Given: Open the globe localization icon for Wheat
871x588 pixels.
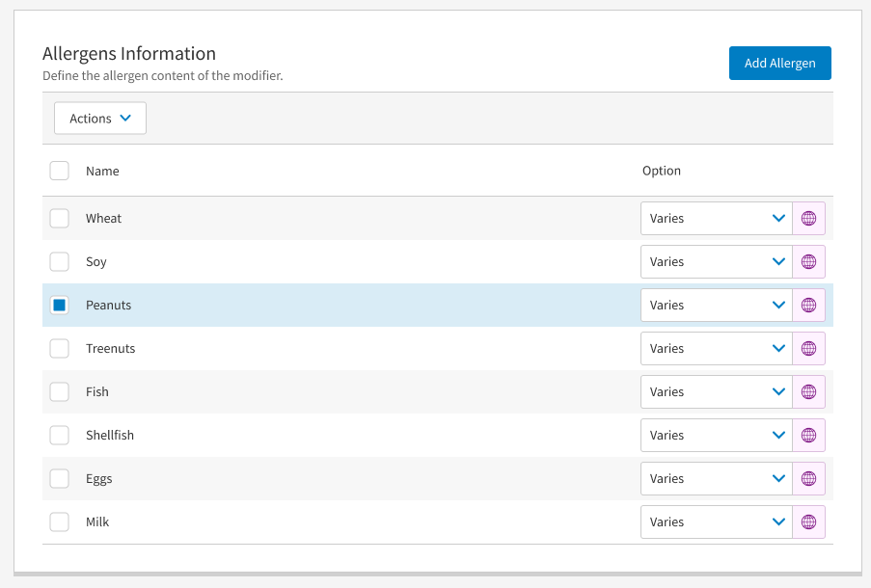Looking at the screenshot, I should pos(809,218).
